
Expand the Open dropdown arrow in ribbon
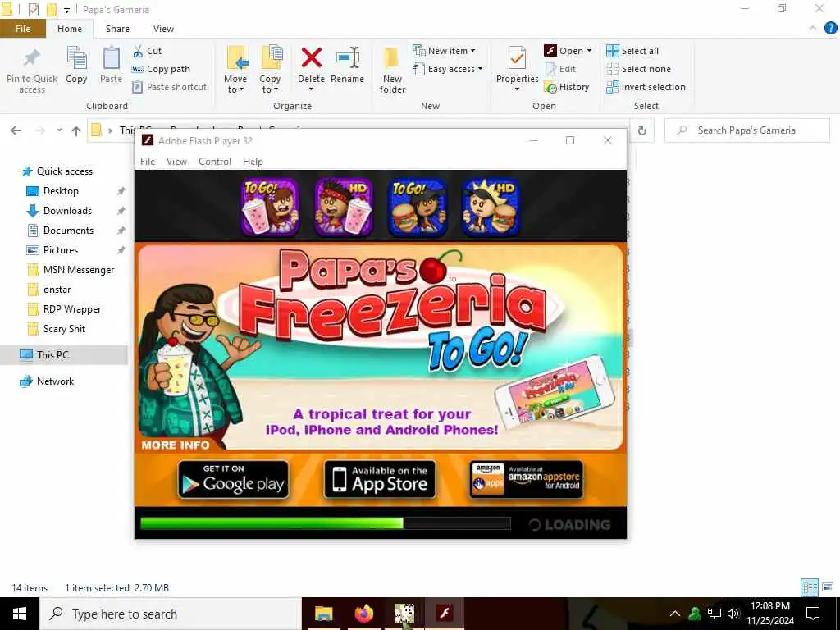(x=589, y=51)
